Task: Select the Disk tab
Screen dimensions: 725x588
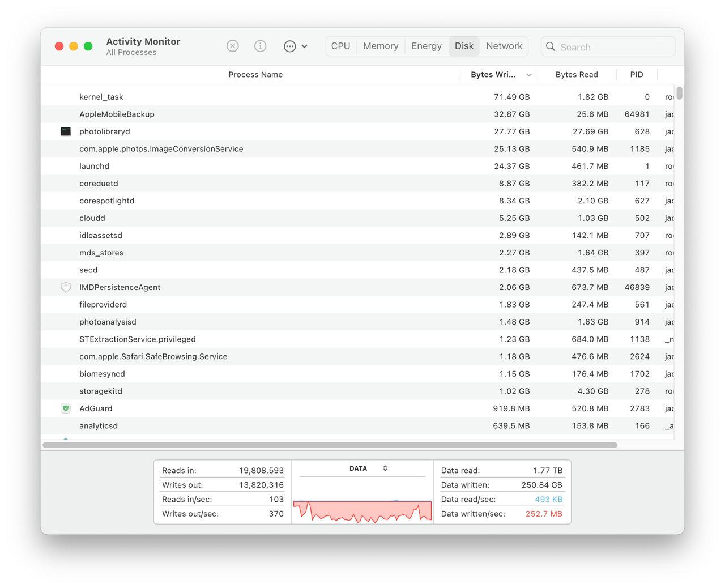Action: 464,46
